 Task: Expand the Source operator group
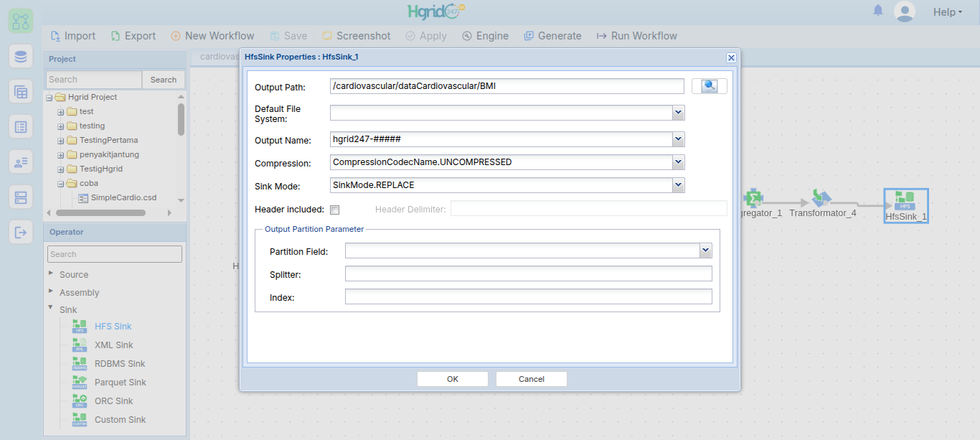coord(51,273)
